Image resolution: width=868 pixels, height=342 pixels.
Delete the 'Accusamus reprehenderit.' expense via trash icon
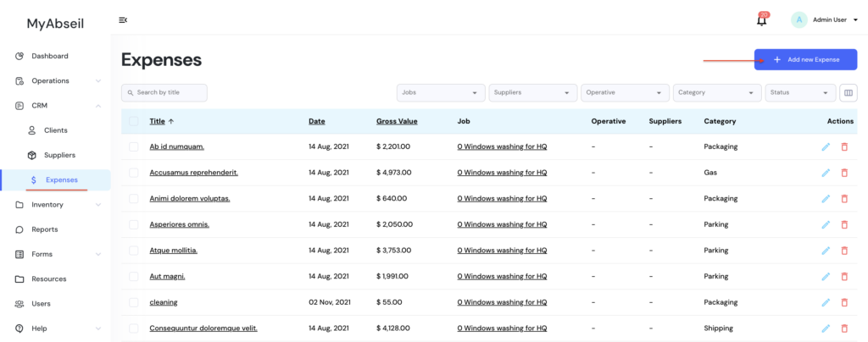(843, 173)
